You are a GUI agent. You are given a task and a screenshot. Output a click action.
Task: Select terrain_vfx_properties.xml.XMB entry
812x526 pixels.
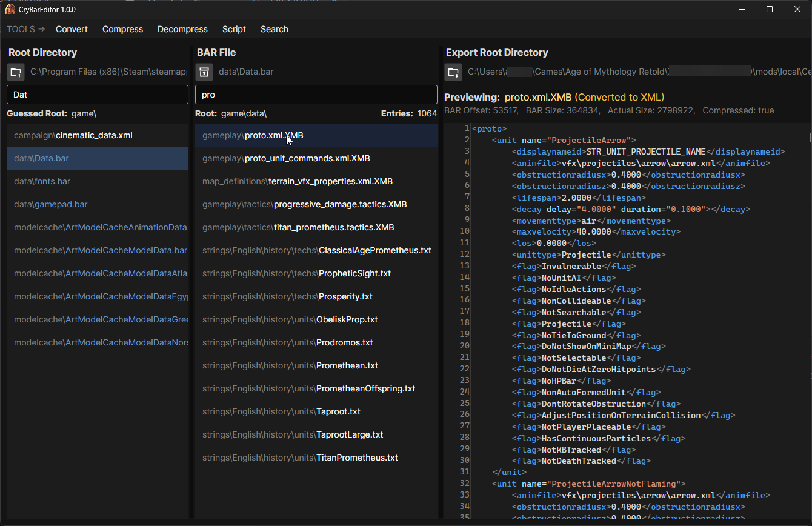click(297, 181)
